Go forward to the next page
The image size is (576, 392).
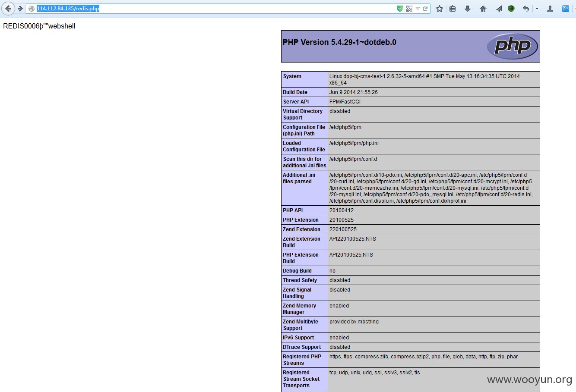point(20,9)
